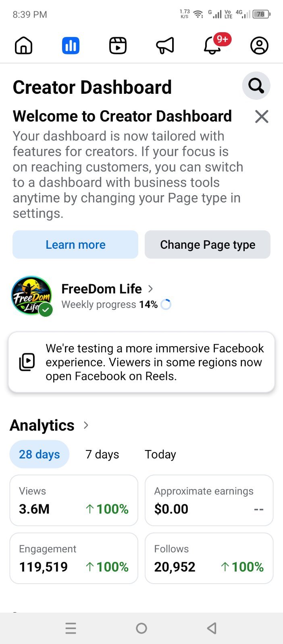
Task: Open the profile avatar icon
Action: [x=259, y=45]
